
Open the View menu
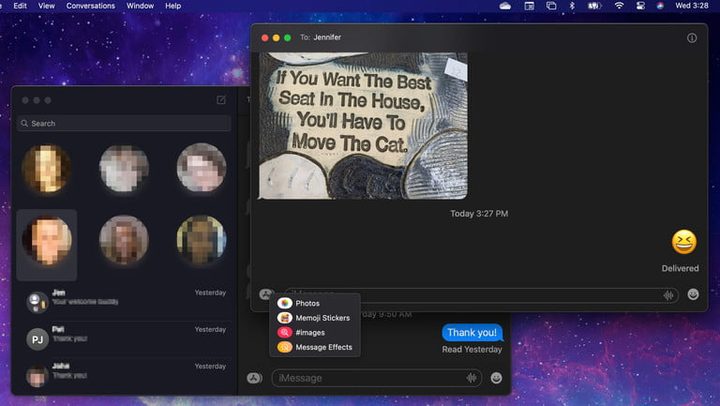[x=46, y=6]
